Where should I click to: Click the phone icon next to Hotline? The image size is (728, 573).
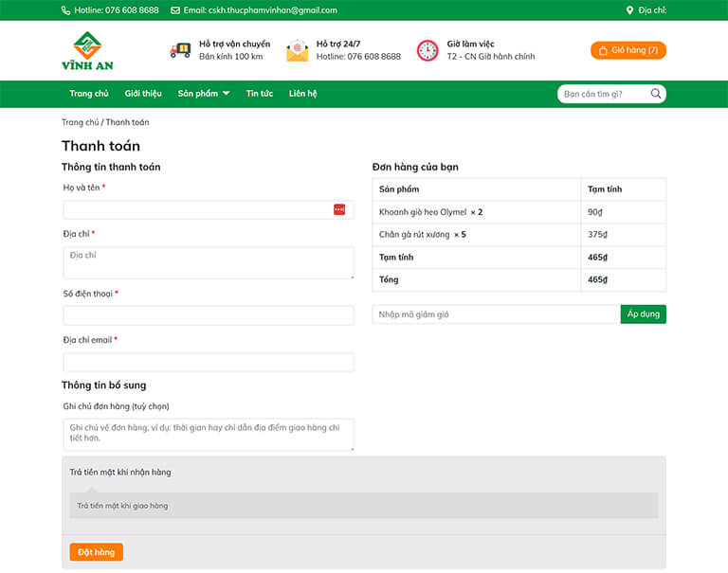coord(66,10)
